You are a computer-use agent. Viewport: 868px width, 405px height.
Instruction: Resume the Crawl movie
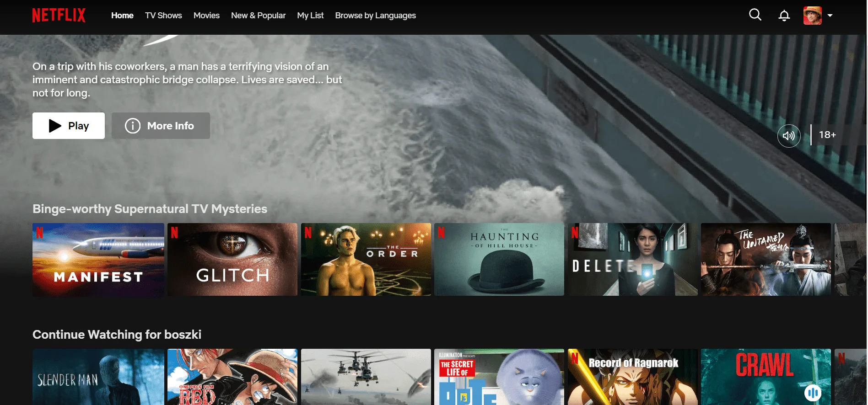click(x=766, y=377)
